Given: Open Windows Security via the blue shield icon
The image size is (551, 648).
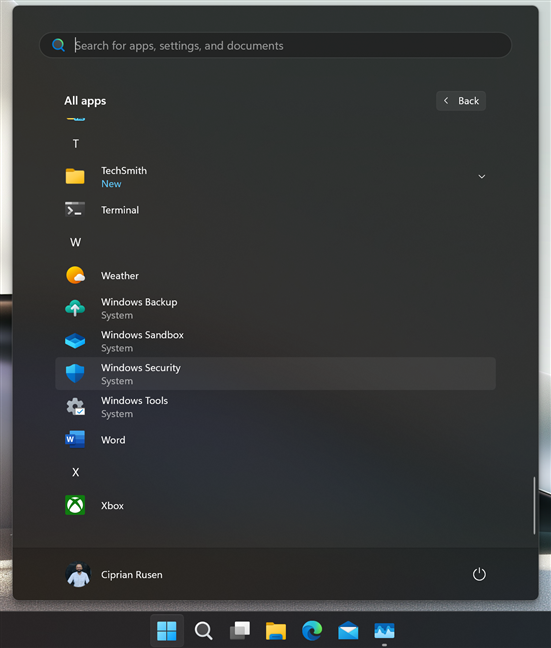Looking at the screenshot, I should pos(75,374).
